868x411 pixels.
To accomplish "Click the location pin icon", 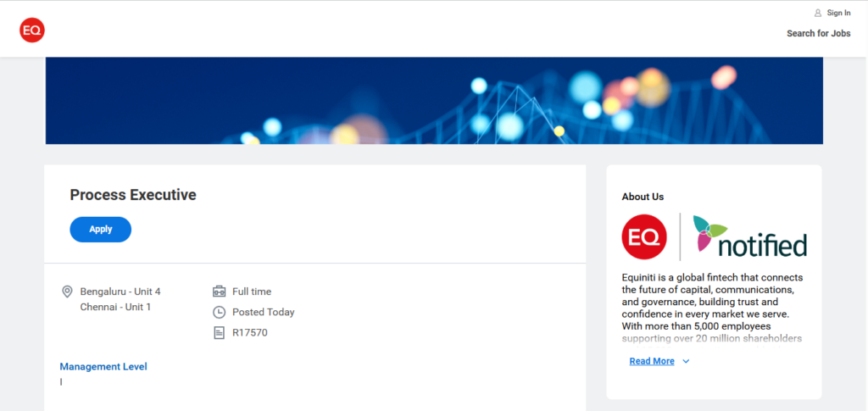I will [x=67, y=292].
